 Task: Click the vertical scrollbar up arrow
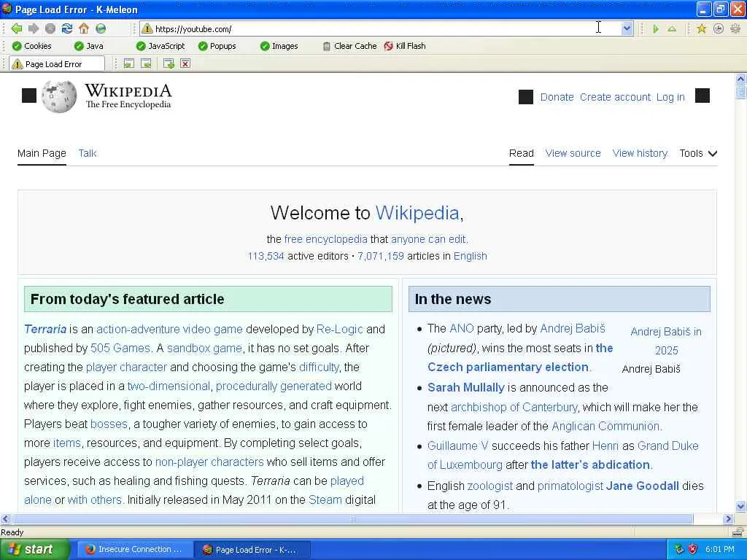click(741, 79)
